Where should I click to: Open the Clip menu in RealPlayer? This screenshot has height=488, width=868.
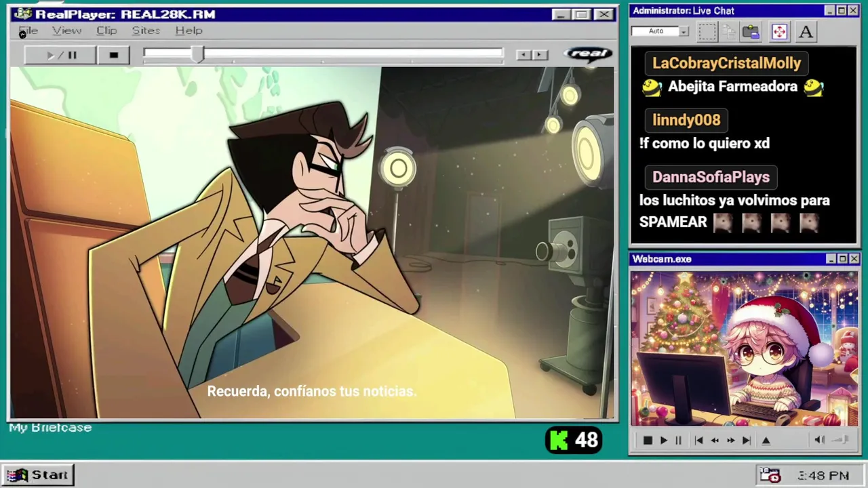click(x=106, y=30)
